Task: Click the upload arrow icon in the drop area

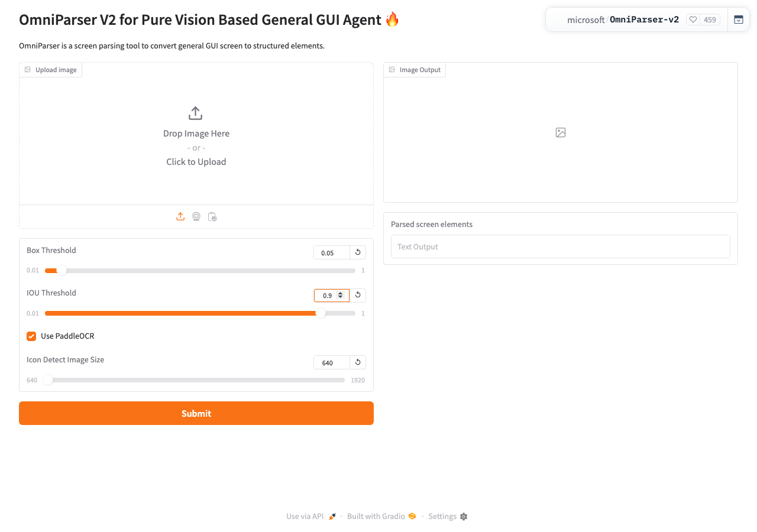Action: pos(196,113)
